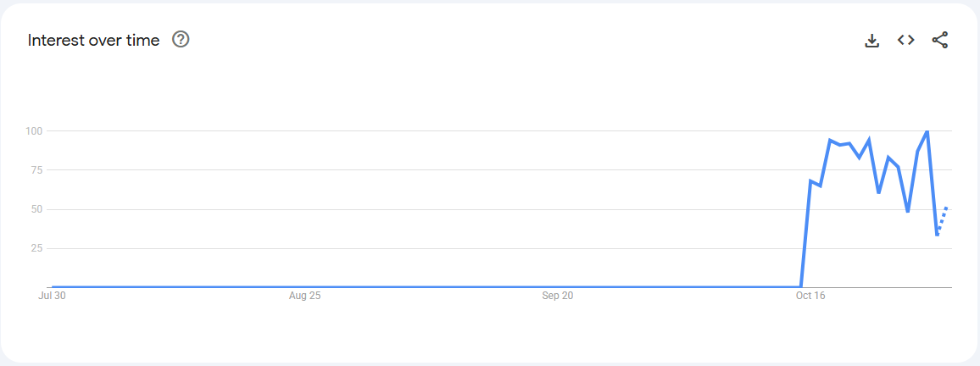Click the 50 y-axis label
This screenshot has width=980, height=366.
click(x=36, y=209)
